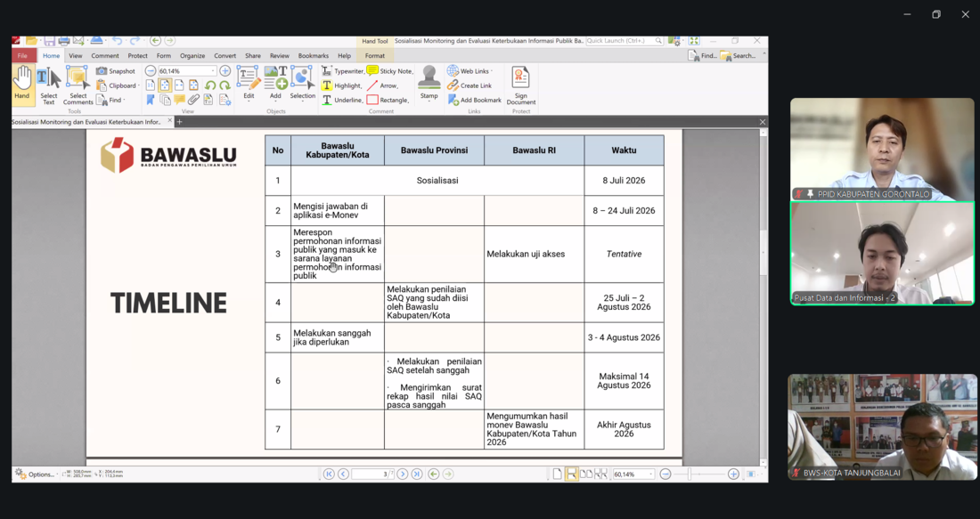Collapse the ribbon with chevron arrow
The image size is (980, 519).
pos(764,55)
